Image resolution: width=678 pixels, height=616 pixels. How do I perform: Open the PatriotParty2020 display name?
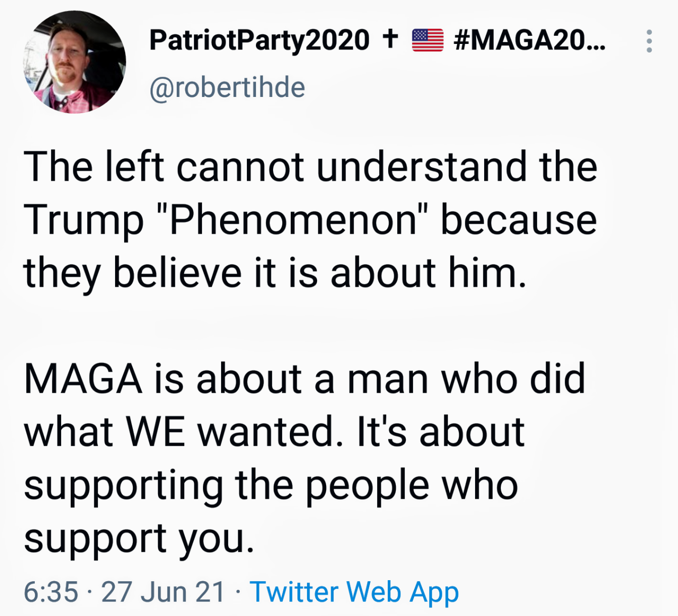coord(259,40)
